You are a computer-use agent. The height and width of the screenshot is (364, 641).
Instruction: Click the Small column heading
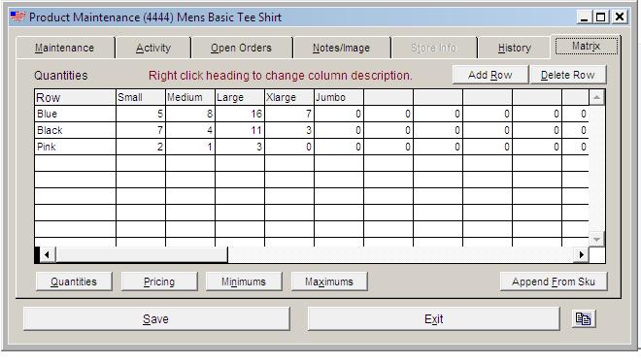click(141, 97)
